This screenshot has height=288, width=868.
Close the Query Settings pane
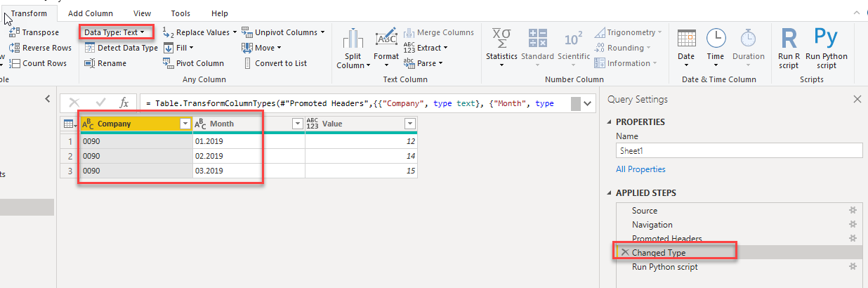pyautogui.click(x=857, y=100)
